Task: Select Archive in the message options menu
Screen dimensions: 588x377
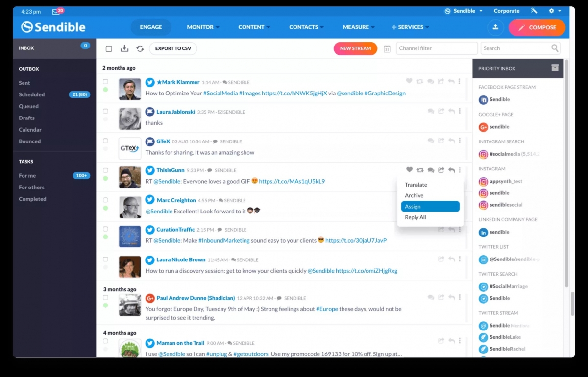Action: tap(414, 195)
